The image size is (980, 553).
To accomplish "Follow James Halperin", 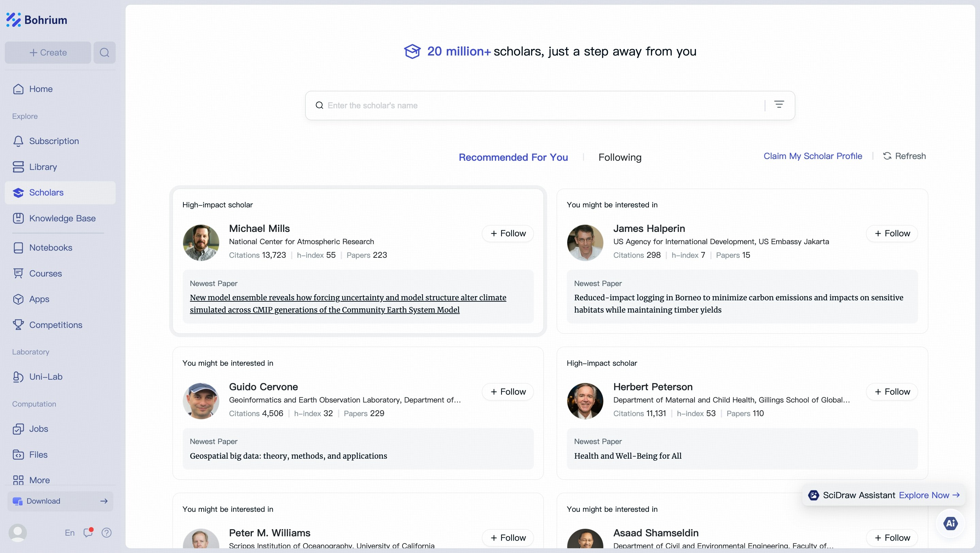I will pos(892,233).
